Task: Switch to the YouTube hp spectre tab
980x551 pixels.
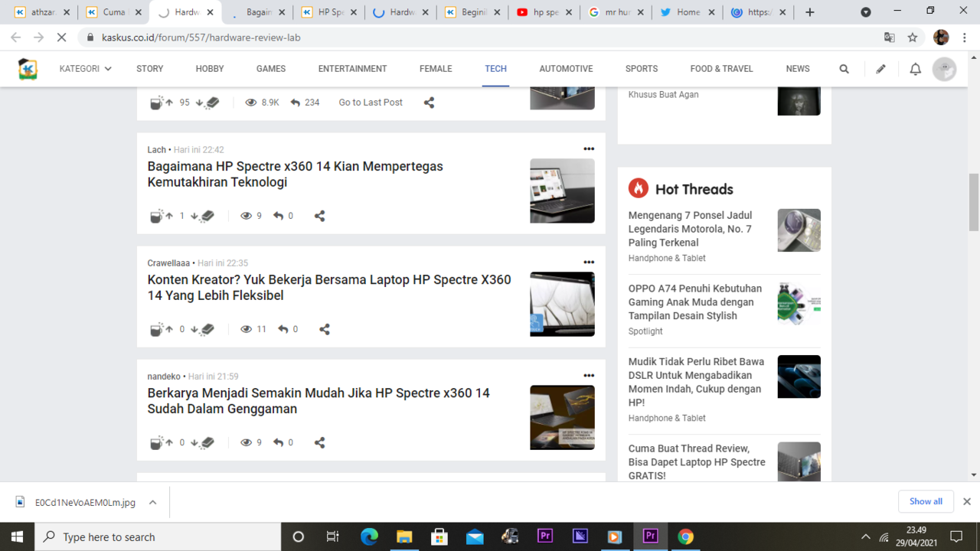Action: click(544, 12)
